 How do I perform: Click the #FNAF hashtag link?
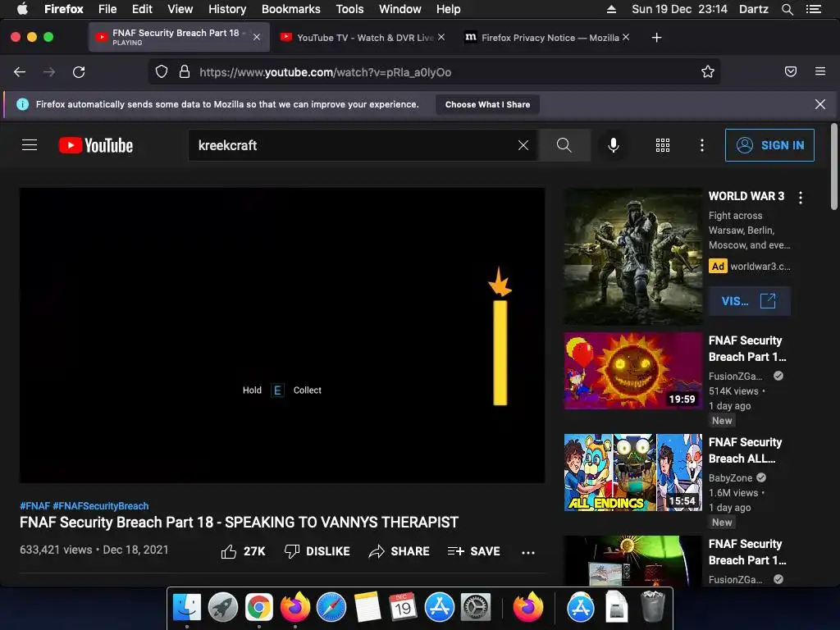[x=34, y=505]
